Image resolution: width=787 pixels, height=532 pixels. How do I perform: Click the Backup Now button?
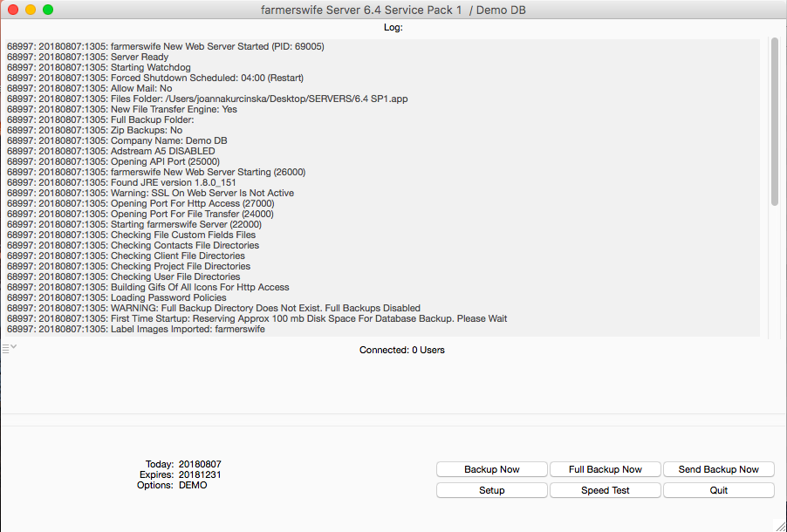[x=491, y=469]
